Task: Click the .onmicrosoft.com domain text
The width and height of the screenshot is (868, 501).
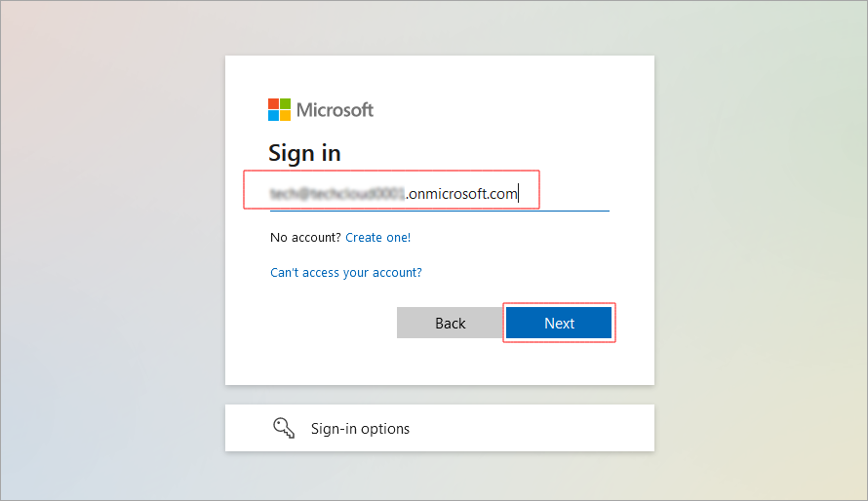Action: coord(461,194)
